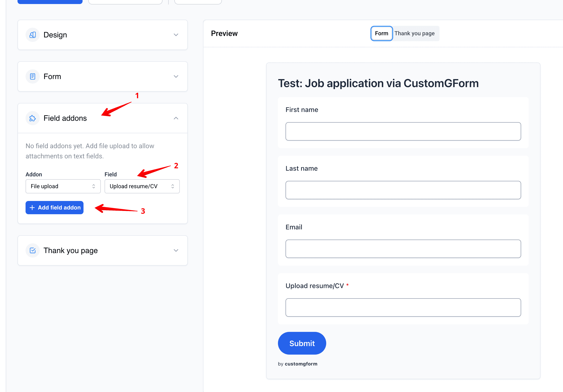563x392 pixels.
Task: Switch to the Thank you page preview tab
Action: click(x=415, y=33)
